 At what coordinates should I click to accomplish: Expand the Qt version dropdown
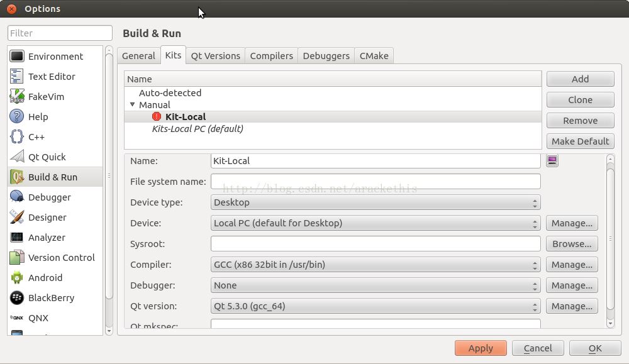coord(376,306)
